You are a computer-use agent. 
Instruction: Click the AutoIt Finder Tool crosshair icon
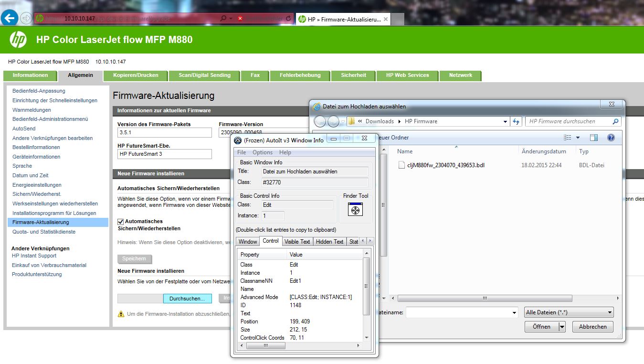355,209
